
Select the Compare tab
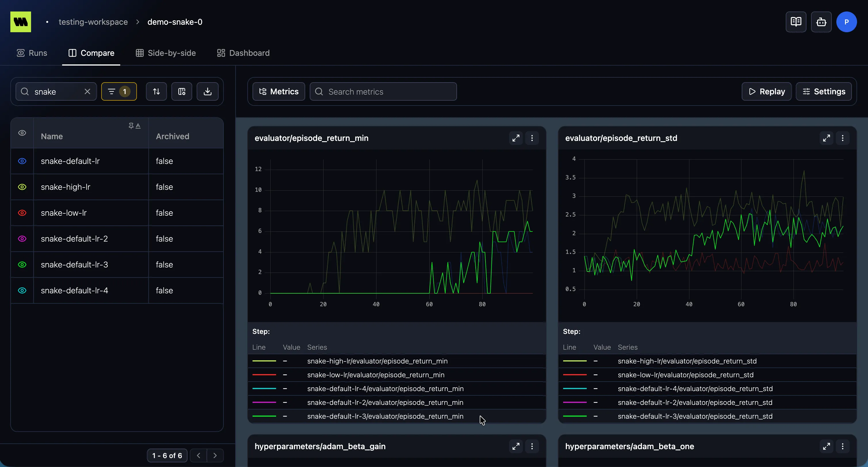tap(91, 53)
